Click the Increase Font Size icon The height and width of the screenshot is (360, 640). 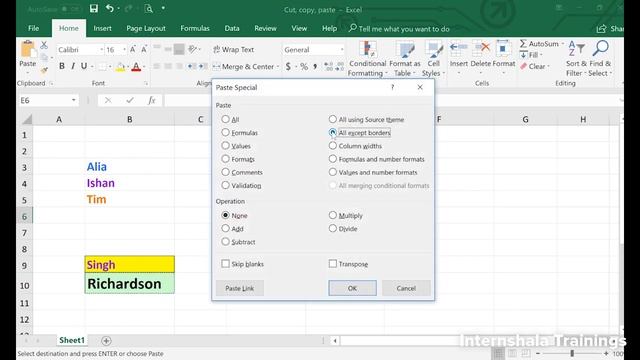coord(133,49)
